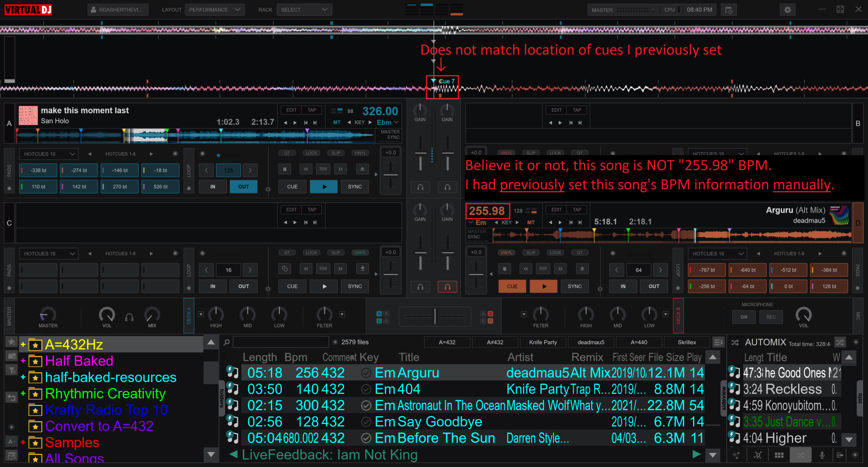Click the previous arrow before LiveFeedback text
Screen dimensions: 868x467
(233, 454)
